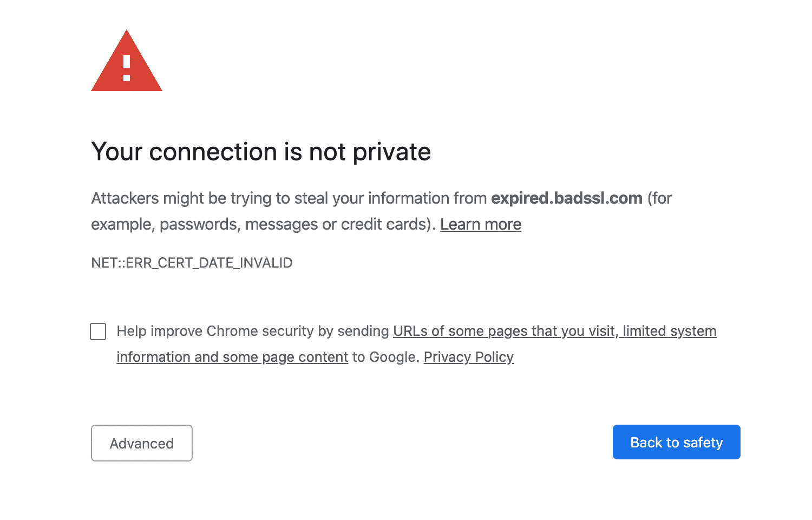Open the Privacy Policy link

pos(468,357)
